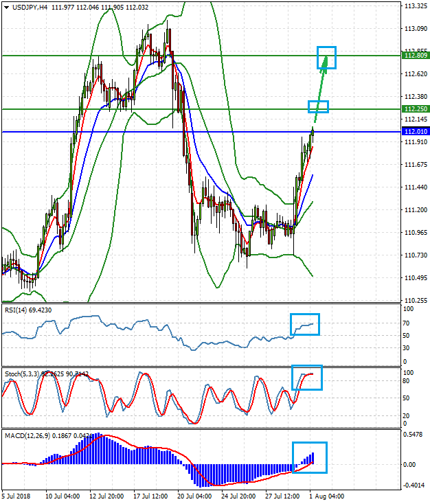Viewport: 430px width, 504px height.
Task: Click the upper blue target box near 112.809
Action: coord(326,58)
